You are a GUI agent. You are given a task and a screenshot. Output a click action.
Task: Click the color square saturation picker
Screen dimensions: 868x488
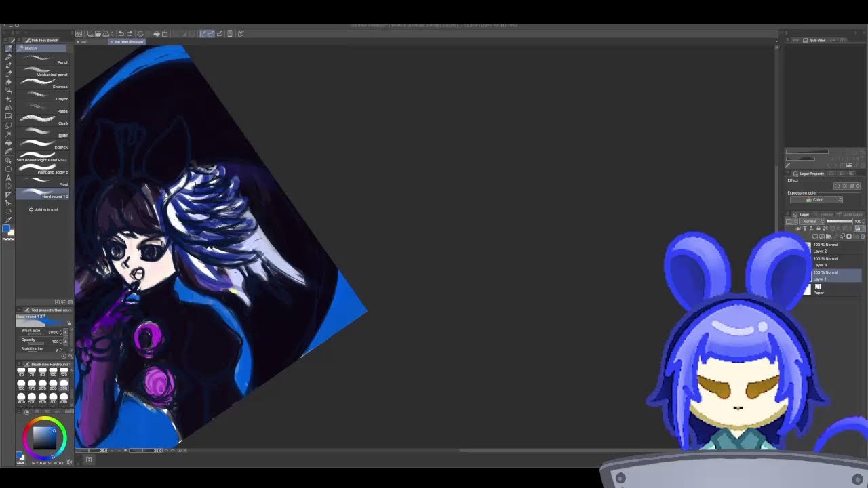click(45, 437)
